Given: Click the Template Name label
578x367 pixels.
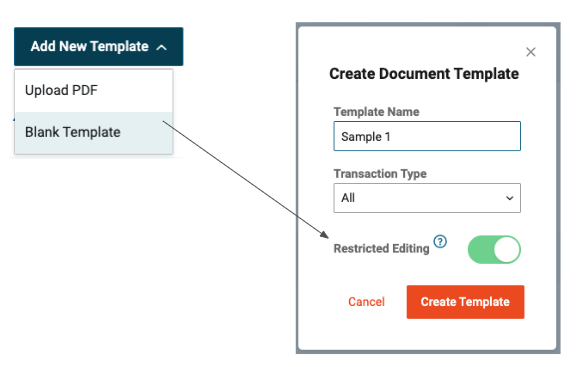Looking at the screenshot, I should [376, 112].
